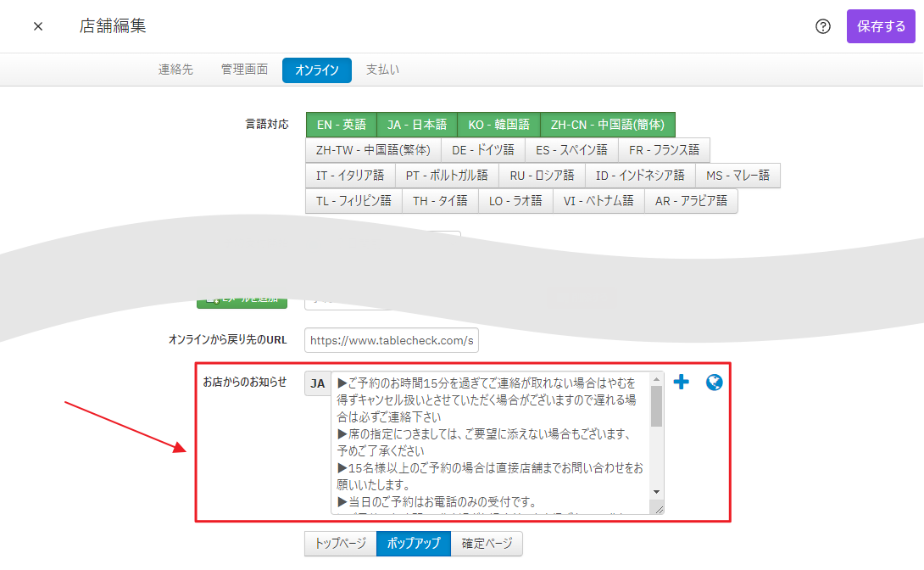
Task: Open the 管理画面 tab
Action: 244,70
